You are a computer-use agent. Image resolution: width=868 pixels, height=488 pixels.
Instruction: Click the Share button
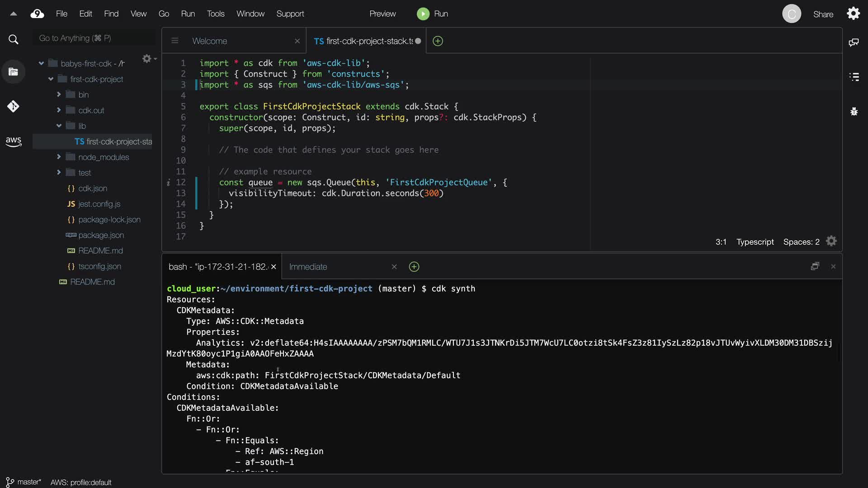(823, 14)
